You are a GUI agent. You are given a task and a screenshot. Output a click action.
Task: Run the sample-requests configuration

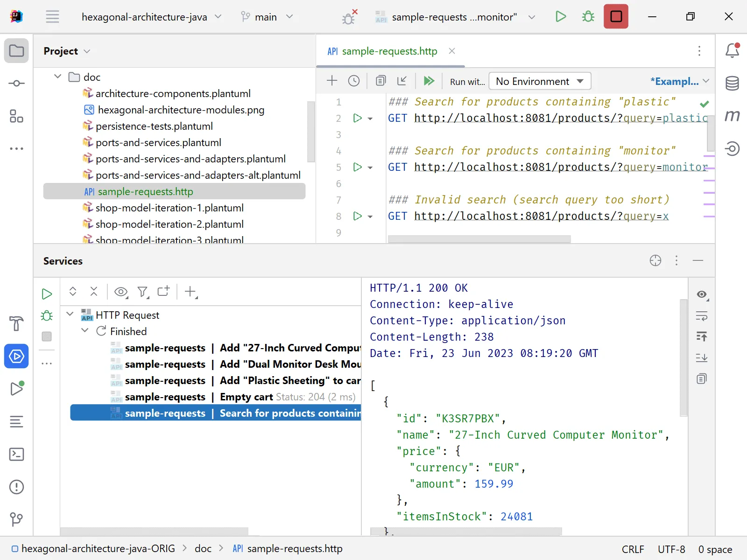coord(561,17)
